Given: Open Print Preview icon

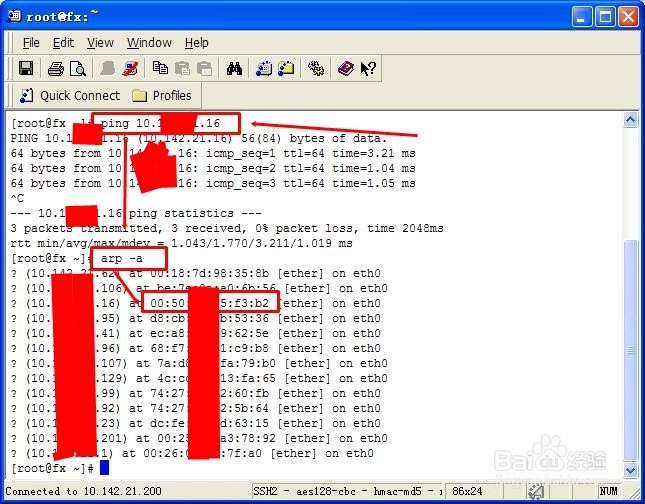Looking at the screenshot, I should point(78,68).
